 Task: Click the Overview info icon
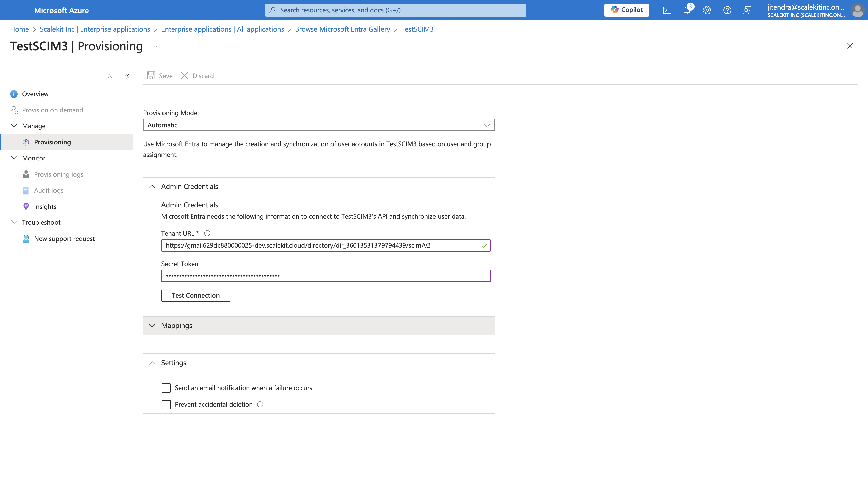click(x=14, y=94)
